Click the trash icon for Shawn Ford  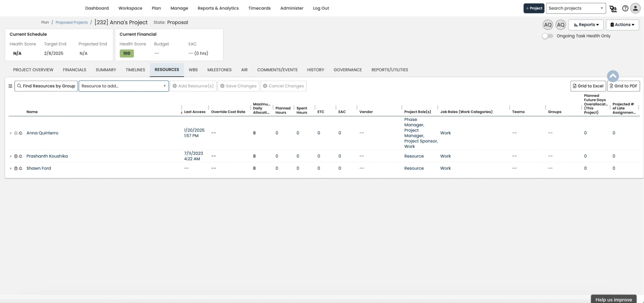[x=16, y=168]
